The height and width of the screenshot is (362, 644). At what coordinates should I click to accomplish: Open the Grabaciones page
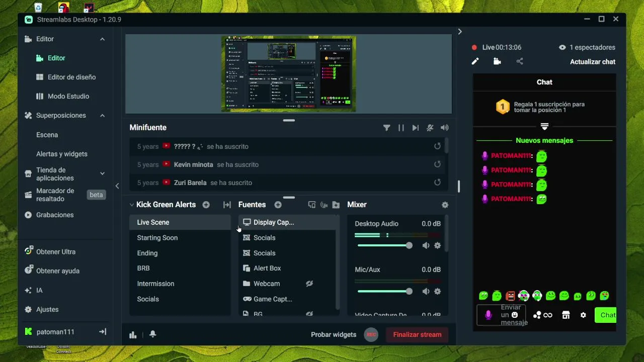[x=54, y=215]
